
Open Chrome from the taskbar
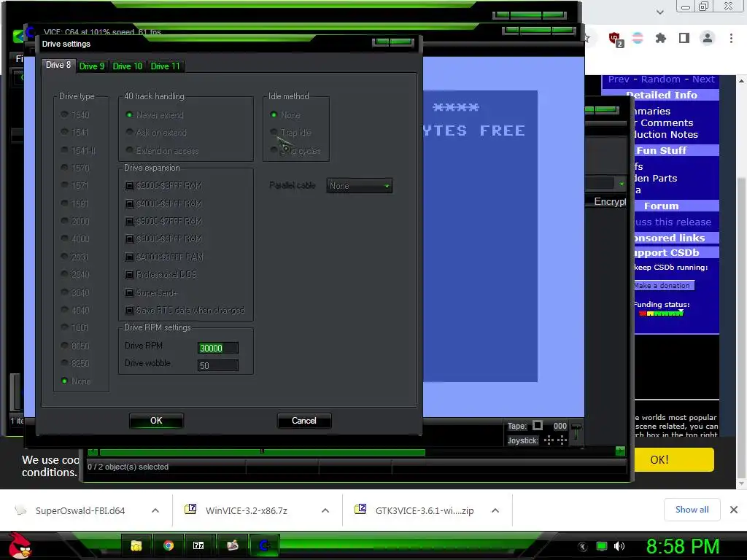[x=169, y=545]
